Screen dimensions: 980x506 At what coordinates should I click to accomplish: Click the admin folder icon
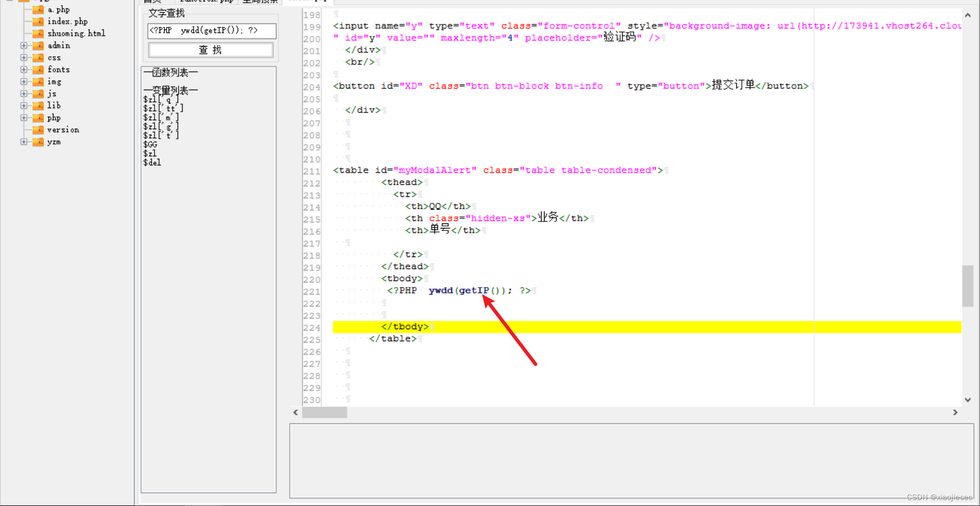(38, 45)
